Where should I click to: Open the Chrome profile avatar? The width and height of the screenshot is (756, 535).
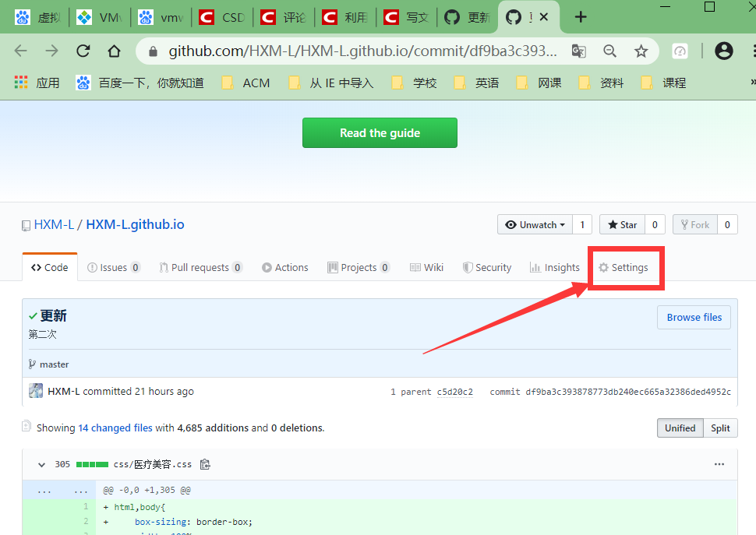[724, 51]
